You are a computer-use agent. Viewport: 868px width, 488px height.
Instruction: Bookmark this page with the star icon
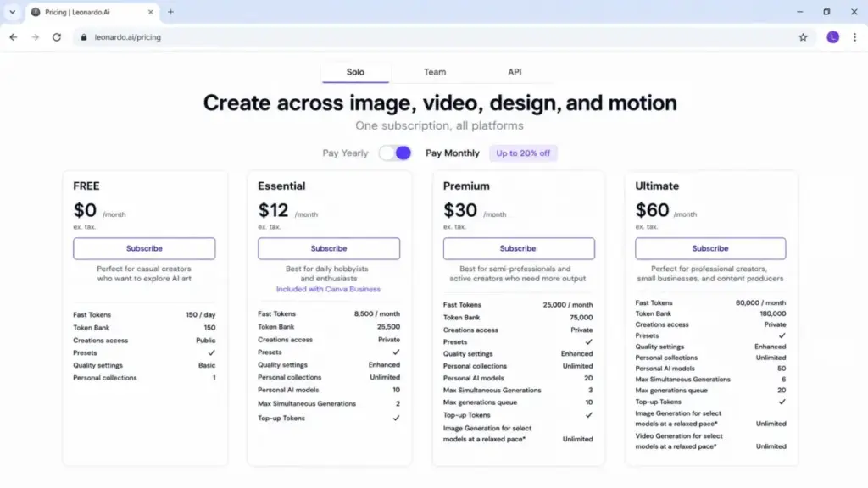pyautogui.click(x=803, y=37)
